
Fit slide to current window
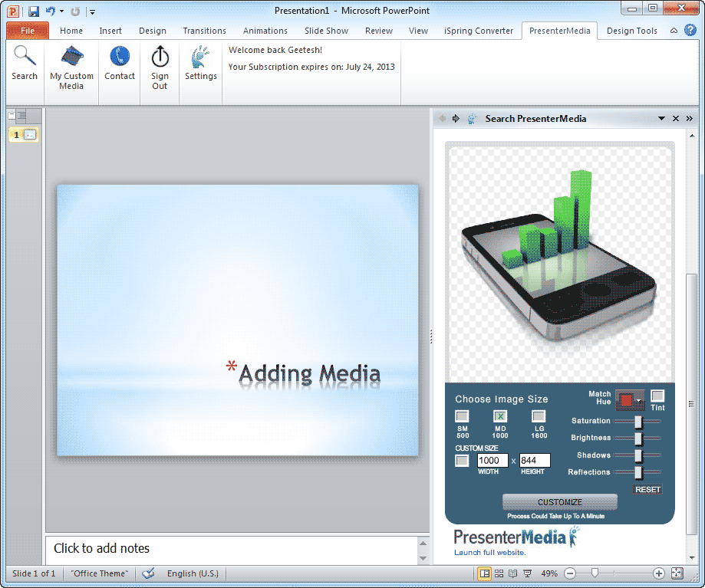point(677,573)
